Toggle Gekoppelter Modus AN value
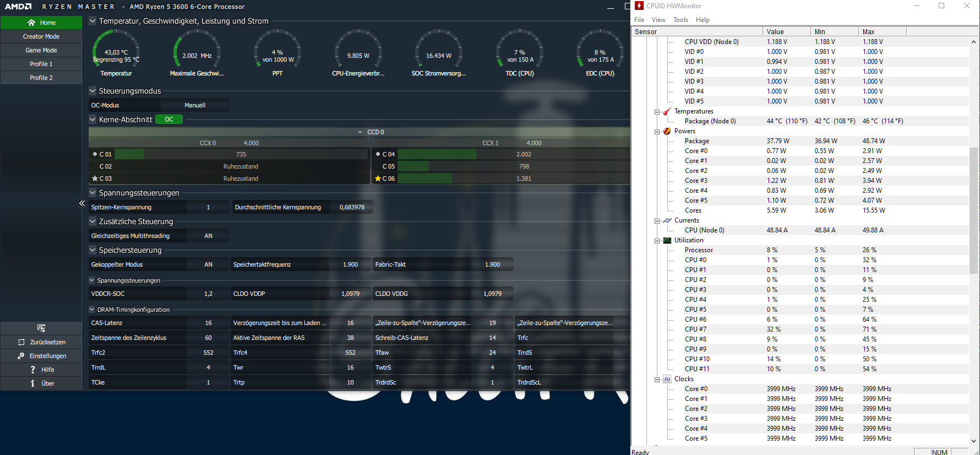 208,264
